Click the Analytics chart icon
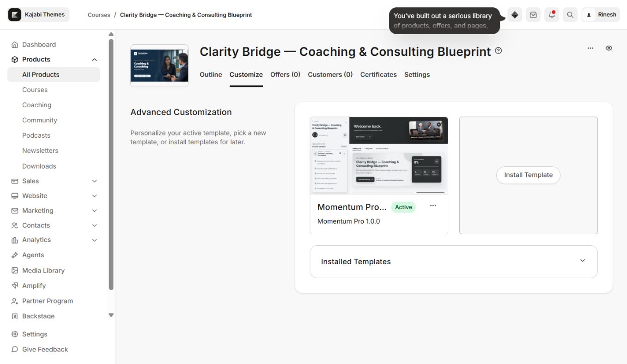Screen dimensions: 627x364 click(x=15, y=240)
